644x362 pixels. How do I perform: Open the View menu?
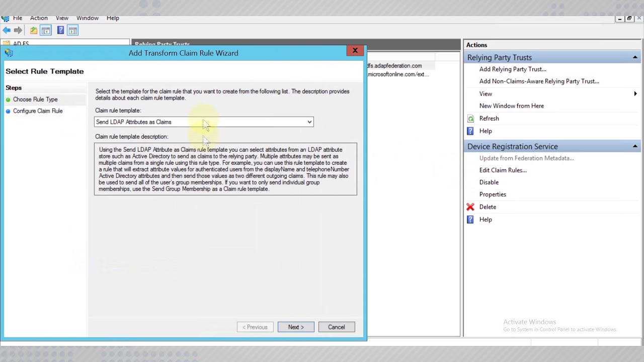[62, 18]
